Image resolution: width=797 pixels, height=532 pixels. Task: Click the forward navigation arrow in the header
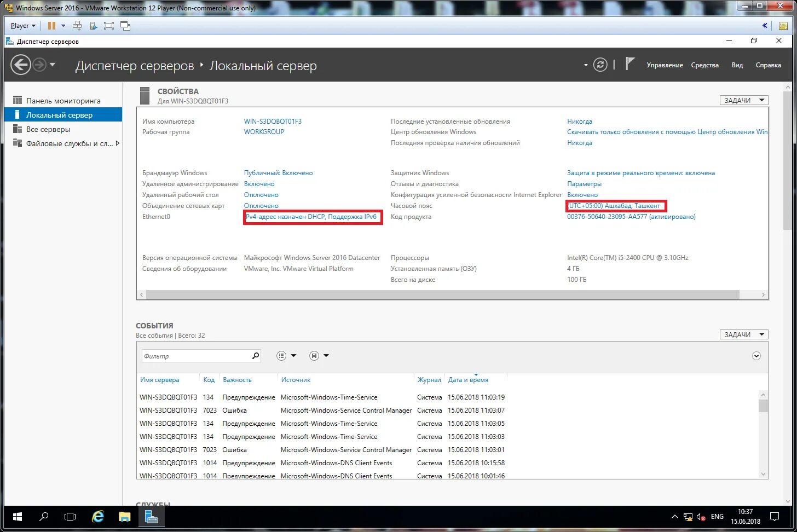click(39, 65)
